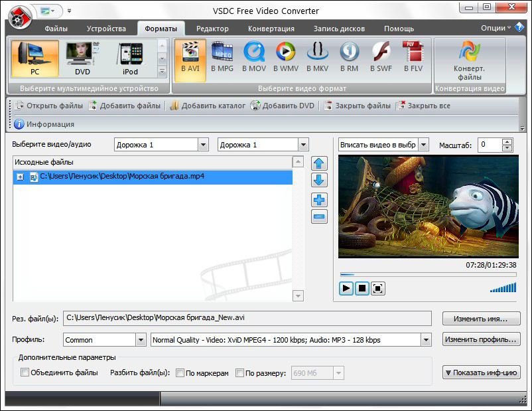The width and height of the screenshot is (532, 411).
Task: Click Открыть файлы toolbar item
Action: (48, 106)
